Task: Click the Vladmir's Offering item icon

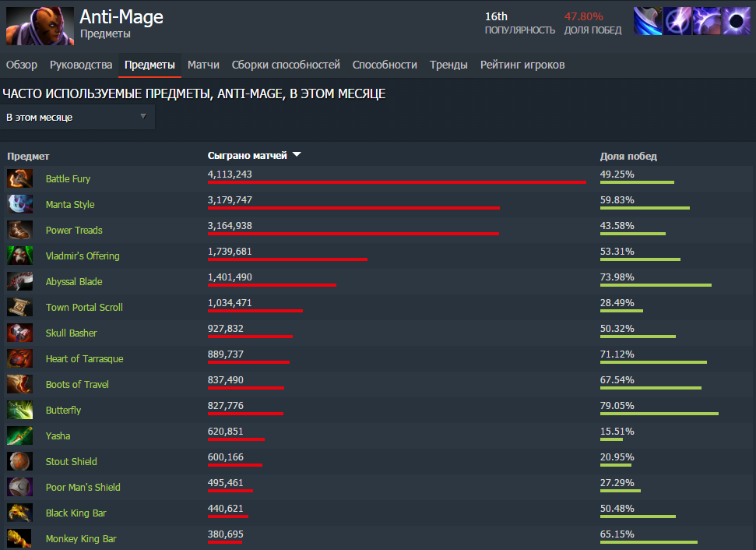Action: 19,256
